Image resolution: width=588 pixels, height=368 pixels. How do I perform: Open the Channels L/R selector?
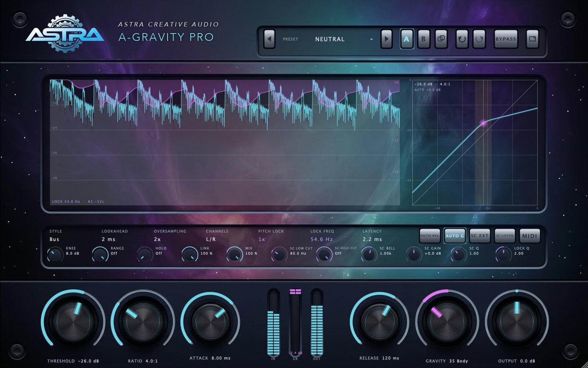click(x=211, y=239)
